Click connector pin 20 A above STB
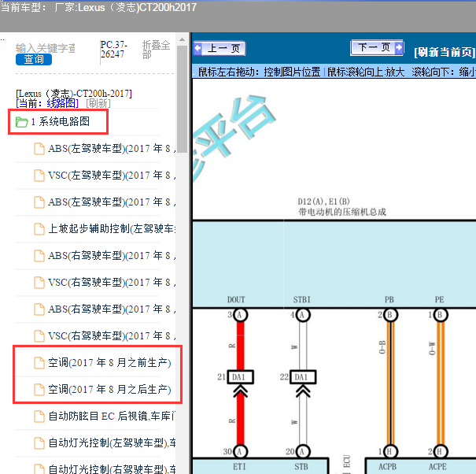 coord(302,451)
